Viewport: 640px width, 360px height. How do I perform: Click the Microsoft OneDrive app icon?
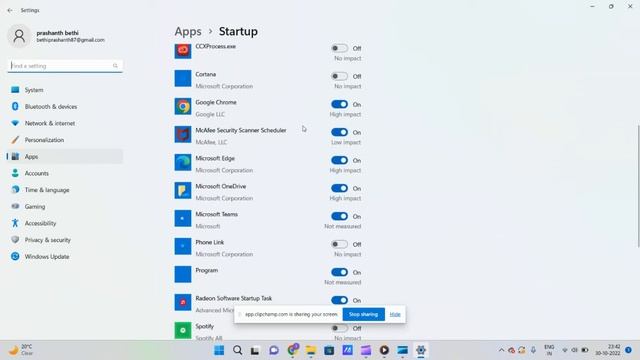(183, 190)
